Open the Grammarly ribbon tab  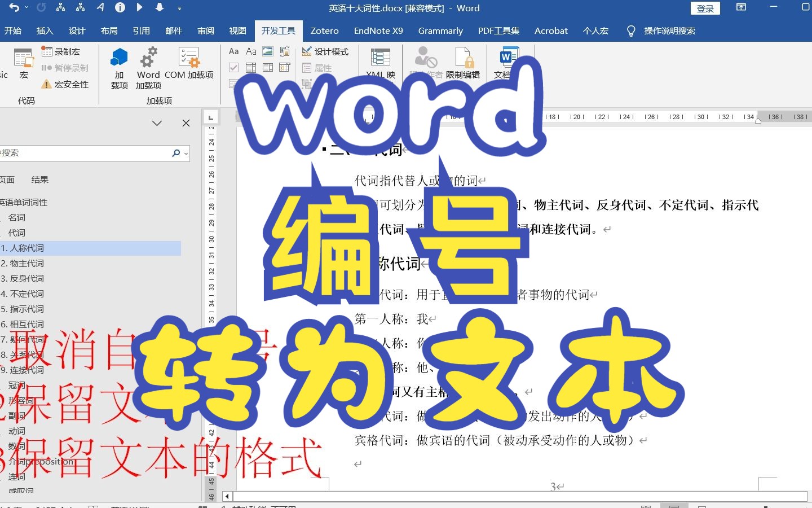coord(440,31)
